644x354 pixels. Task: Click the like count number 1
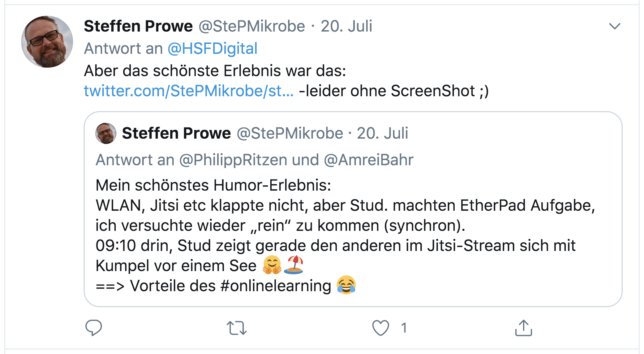404,328
